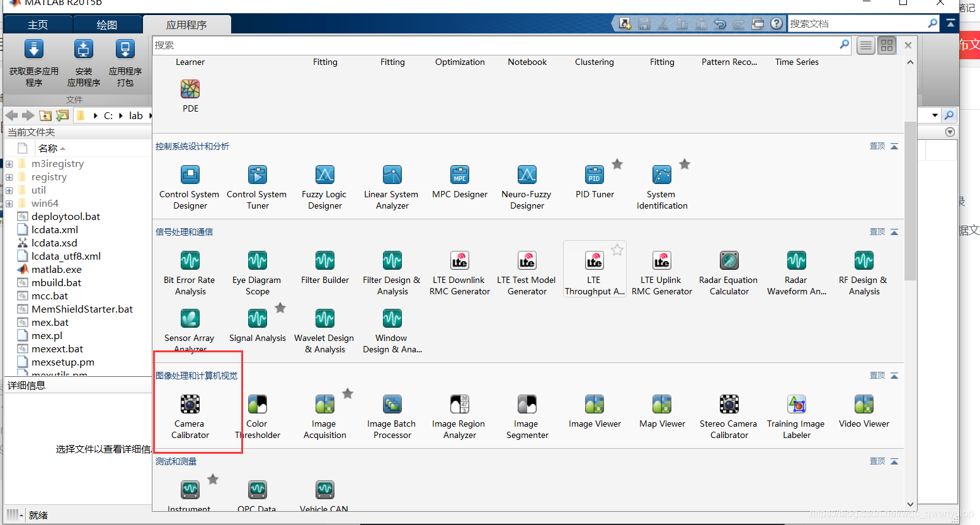
Task: Launch the Color Thresholder app
Action: tap(257, 416)
